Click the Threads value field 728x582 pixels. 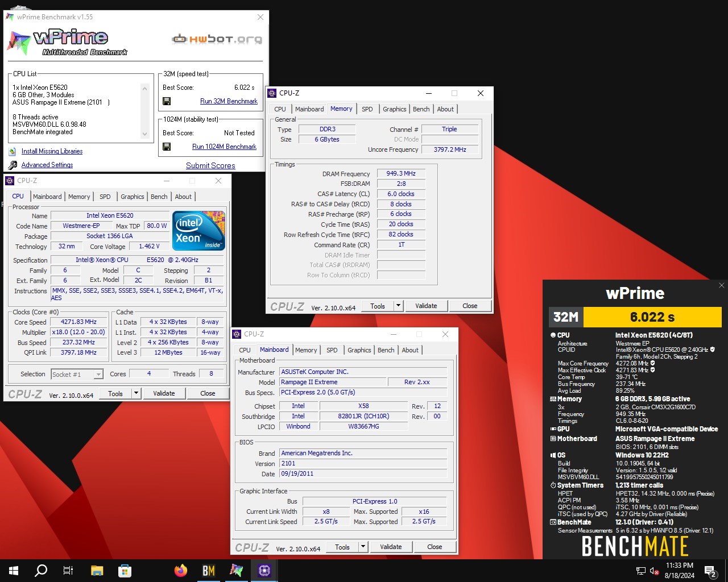[211, 373]
